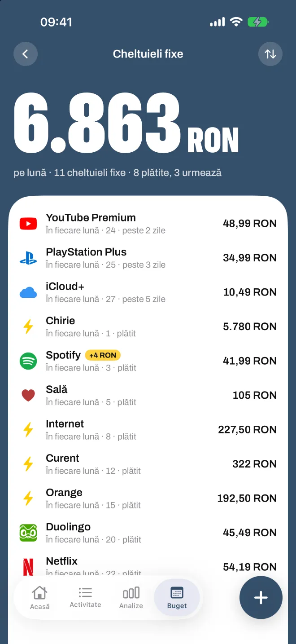The width and height of the screenshot is (296, 644).
Task: Tap the iCloud+ blue cloud icon
Action: (28, 292)
